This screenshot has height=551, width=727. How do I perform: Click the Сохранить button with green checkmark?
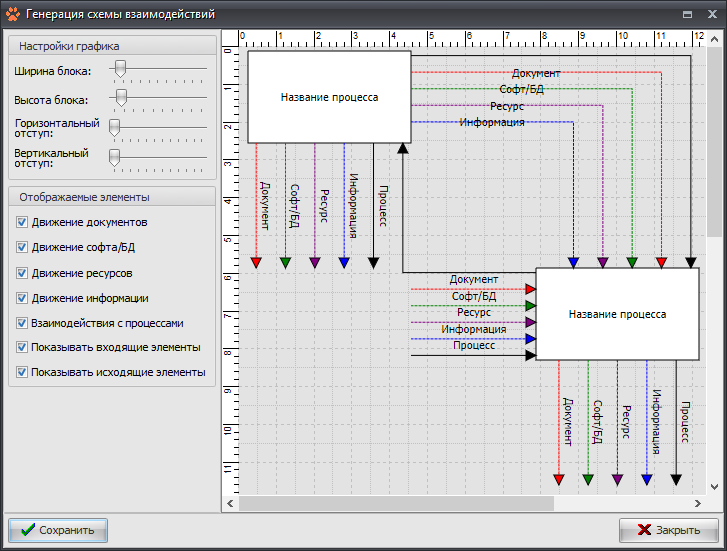point(58,530)
